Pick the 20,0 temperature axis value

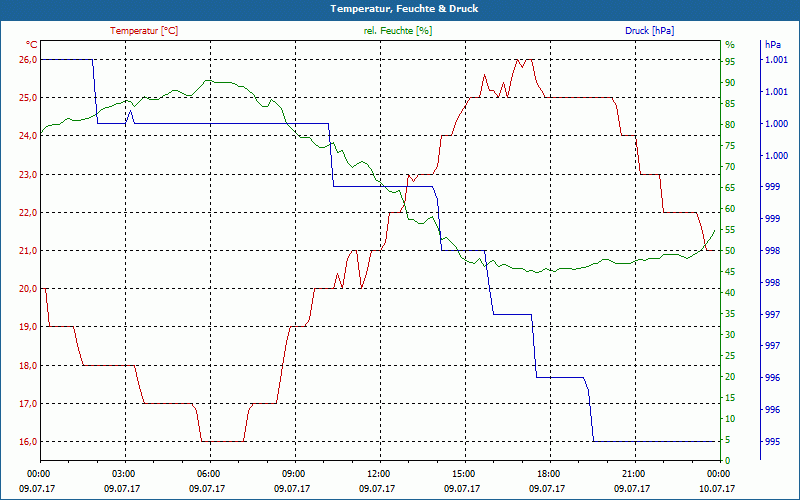[x=28, y=289]
